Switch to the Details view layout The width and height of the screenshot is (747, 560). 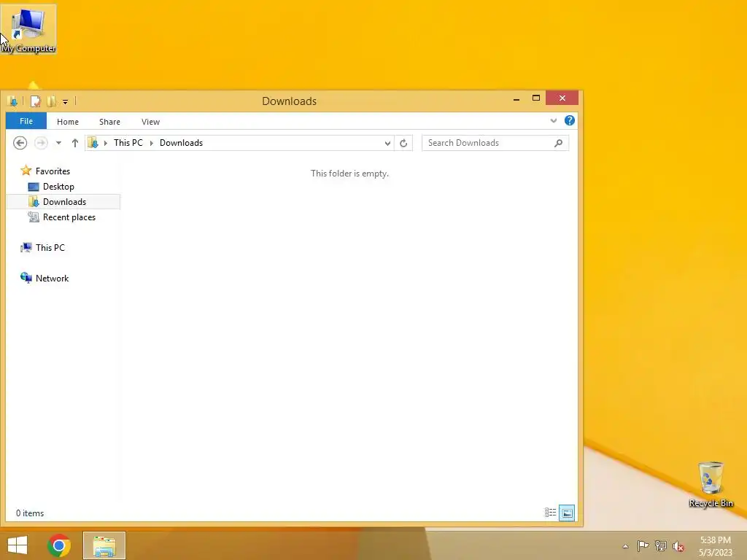click(x=550, y=513)
